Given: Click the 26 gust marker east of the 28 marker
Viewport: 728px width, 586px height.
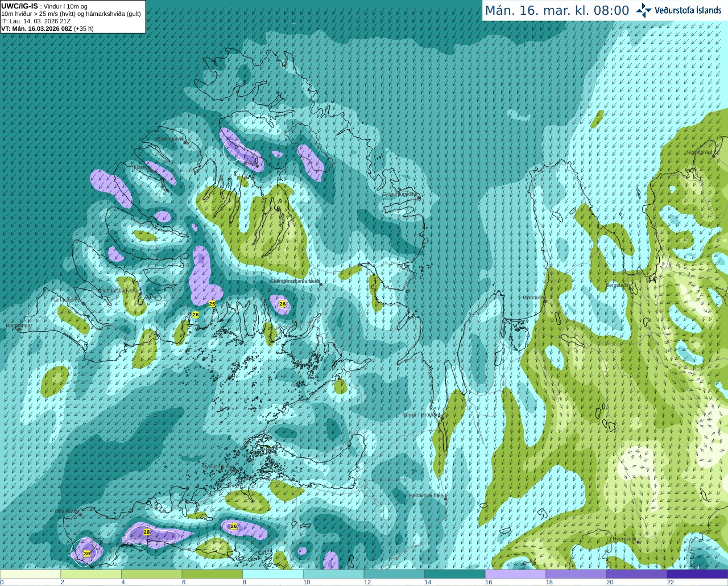Looking at the screenshot, I should tap(234, 526).
